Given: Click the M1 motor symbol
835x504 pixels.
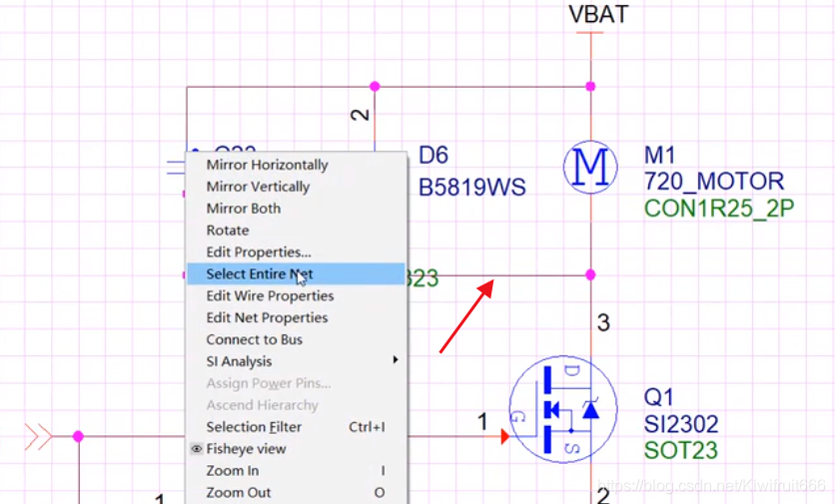Looking at the screenshot, I should click(590, 167).
